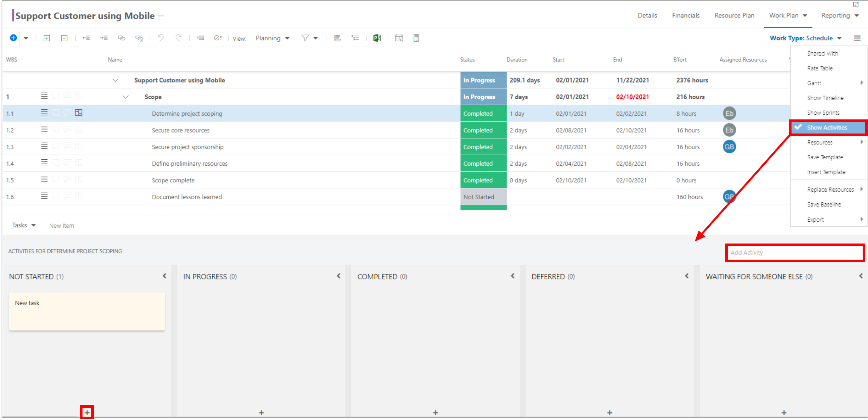Collapse the Scope summary task

(125, 97)
